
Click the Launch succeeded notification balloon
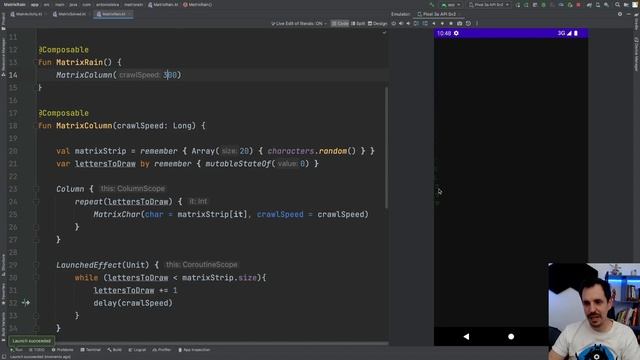coord(31,341)
